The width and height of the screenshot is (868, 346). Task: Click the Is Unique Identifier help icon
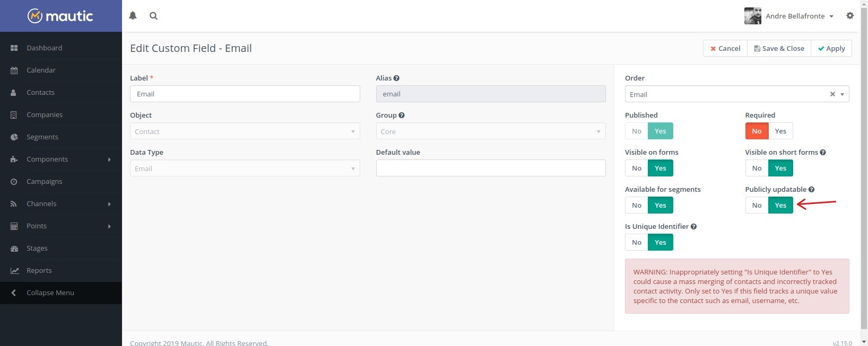point(693,227)
